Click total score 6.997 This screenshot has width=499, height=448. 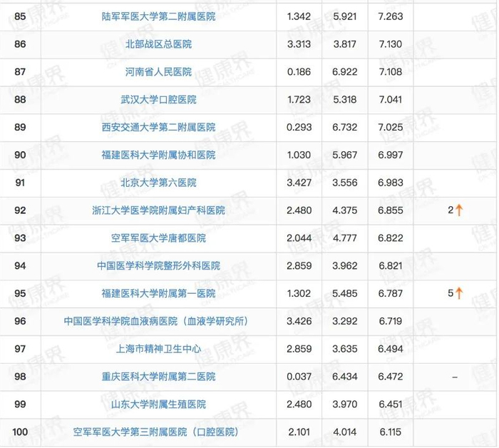[391, 155]
